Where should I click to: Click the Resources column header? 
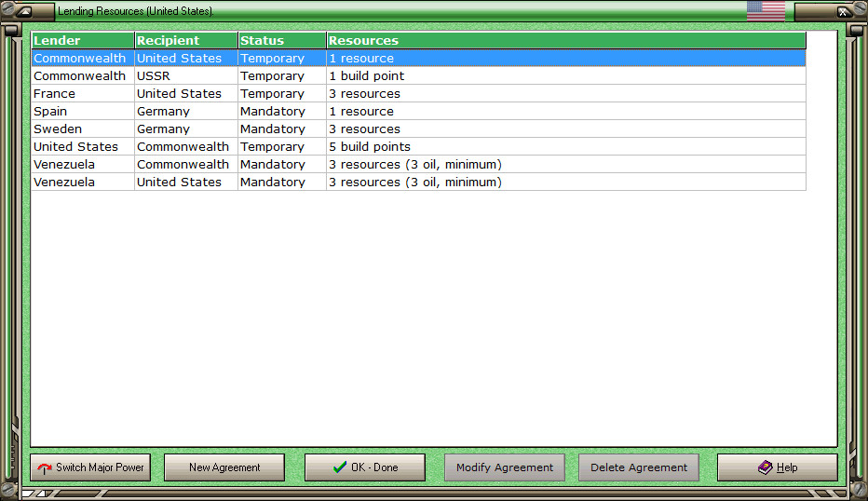point(566,40)
